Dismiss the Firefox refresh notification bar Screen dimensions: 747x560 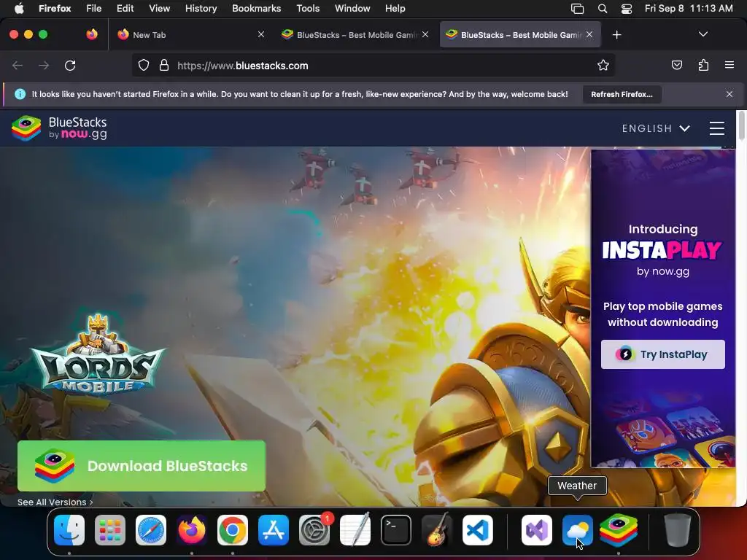click(x=729, y=94)
